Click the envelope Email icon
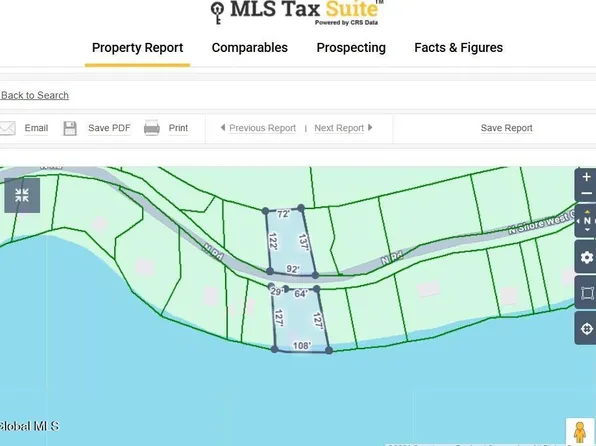The image size is (596, 446). pos(7,128)
